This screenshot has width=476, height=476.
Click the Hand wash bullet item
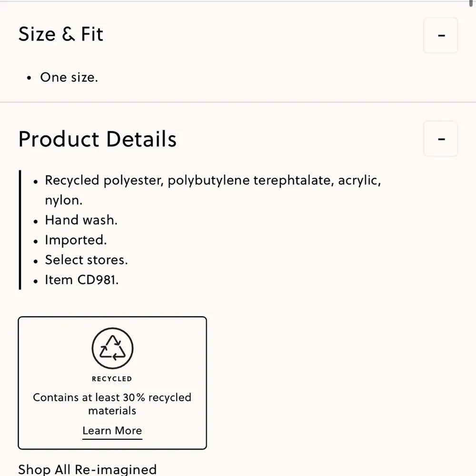point(81,220)
